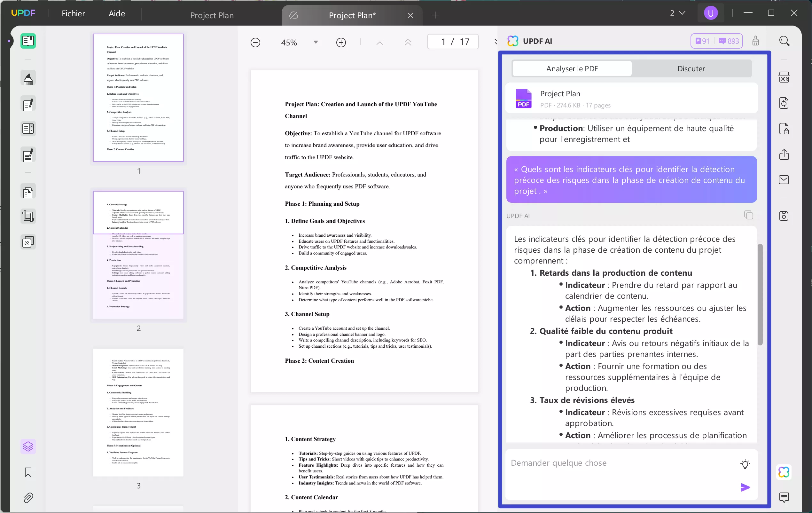
Task: Toggle the UPDF AI panel button
Action: pyautogui.click(x=784, y=472)
